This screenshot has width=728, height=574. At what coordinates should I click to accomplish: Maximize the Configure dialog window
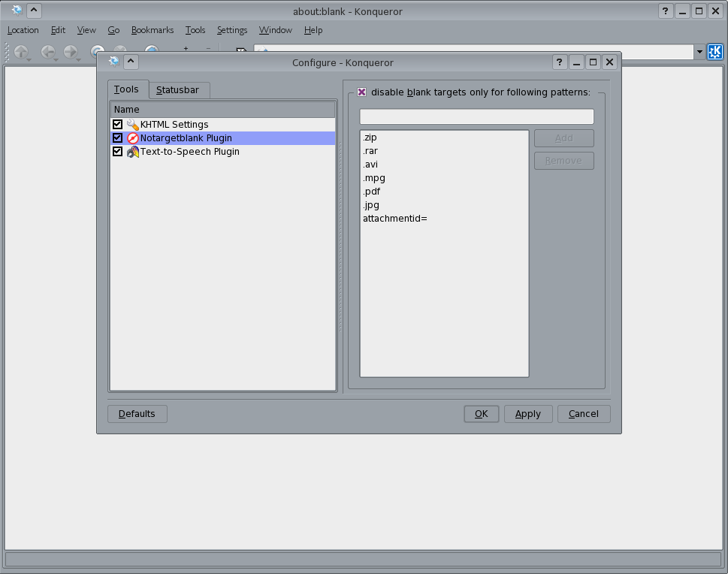(593, 62)
